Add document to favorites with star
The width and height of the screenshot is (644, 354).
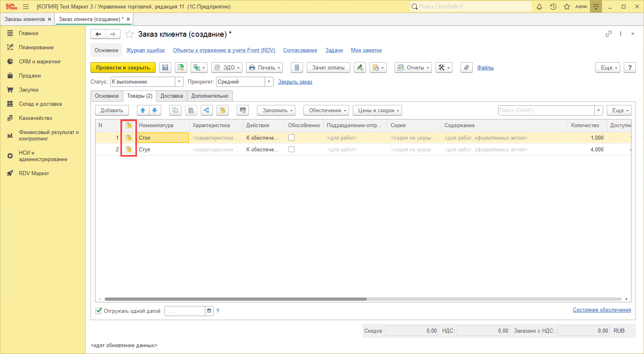tap(129, 34)
